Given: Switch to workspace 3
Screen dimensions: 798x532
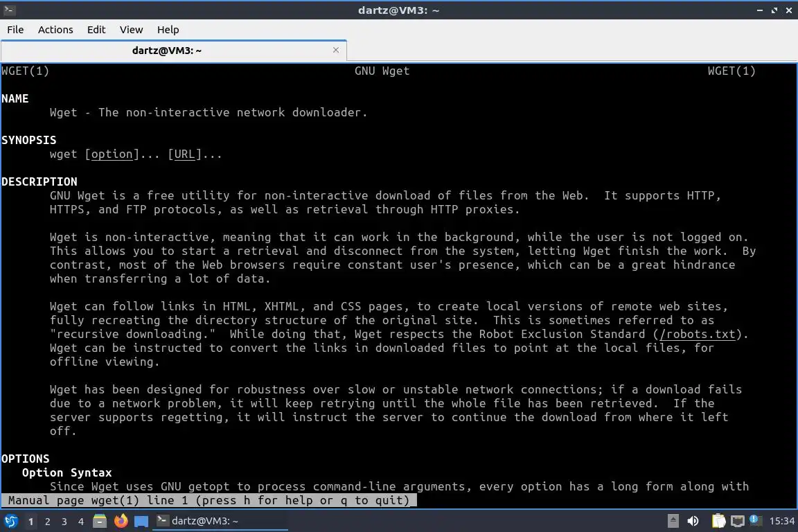Looking at the screenshot, I should 64,522.
